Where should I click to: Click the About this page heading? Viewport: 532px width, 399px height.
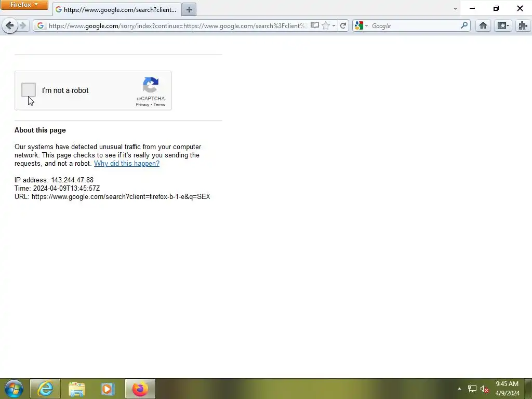coord(40,130)
